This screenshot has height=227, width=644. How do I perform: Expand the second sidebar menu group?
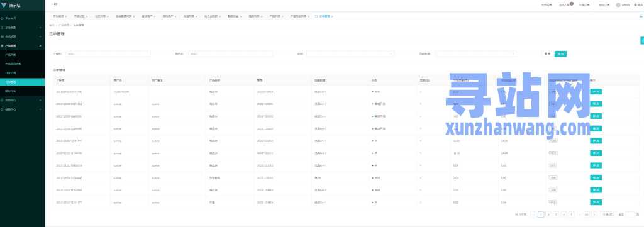pyautogui.click(x=22, y=28)
